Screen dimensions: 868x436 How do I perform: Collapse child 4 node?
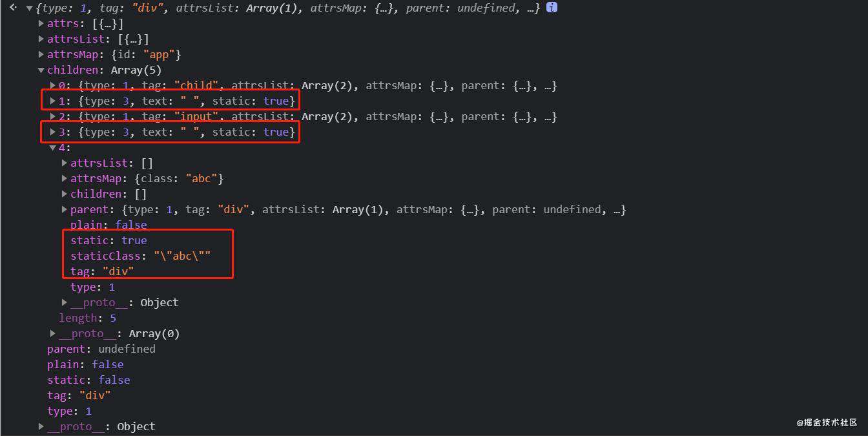pyautogui.click(x=53, y=148)
